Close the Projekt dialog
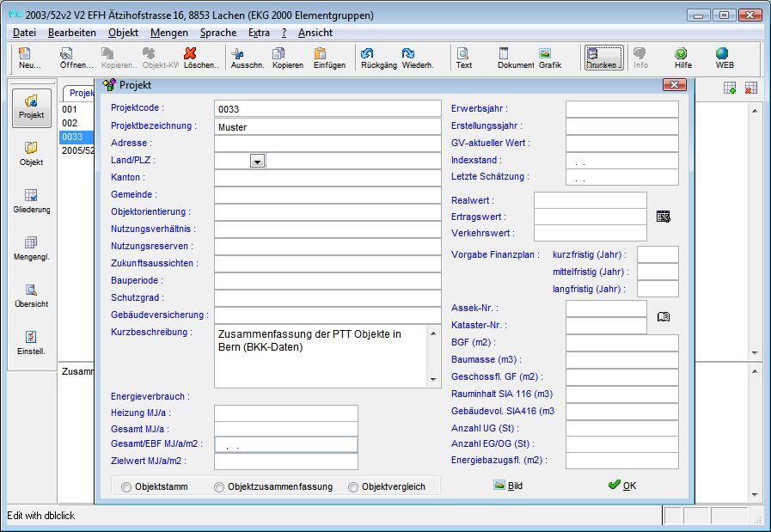The height and width of the screenshot is (532, 771). point(674,85)
